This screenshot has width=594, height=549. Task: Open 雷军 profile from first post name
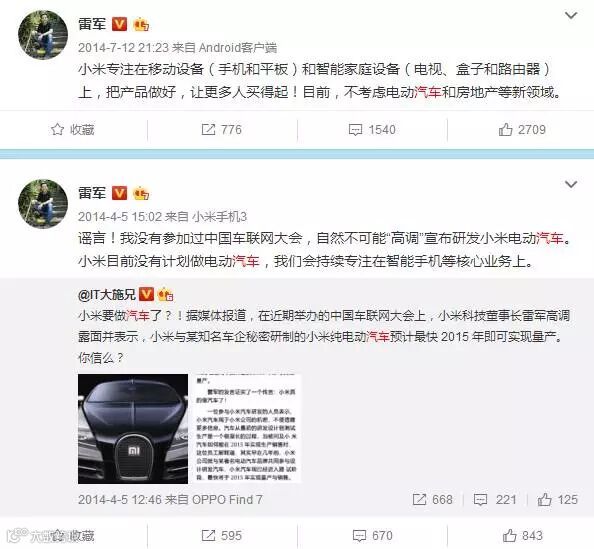(x=92, y=24)
